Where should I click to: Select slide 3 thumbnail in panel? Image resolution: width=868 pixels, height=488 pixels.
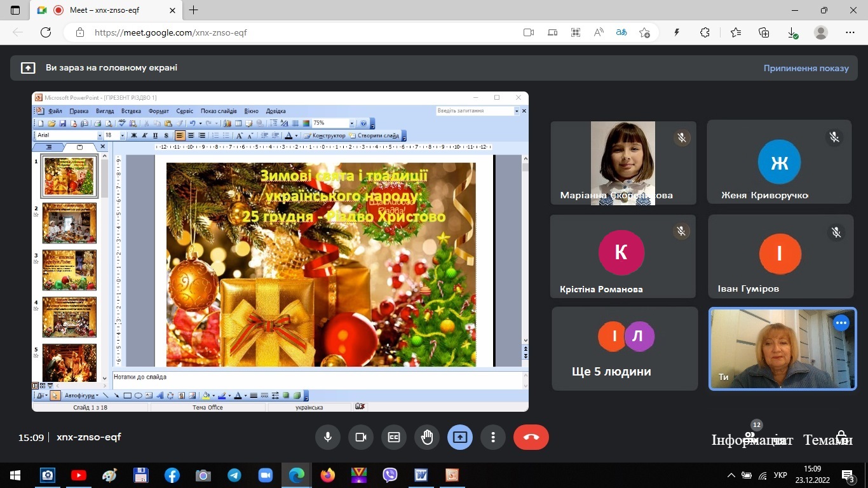click(x=69, y=270)
